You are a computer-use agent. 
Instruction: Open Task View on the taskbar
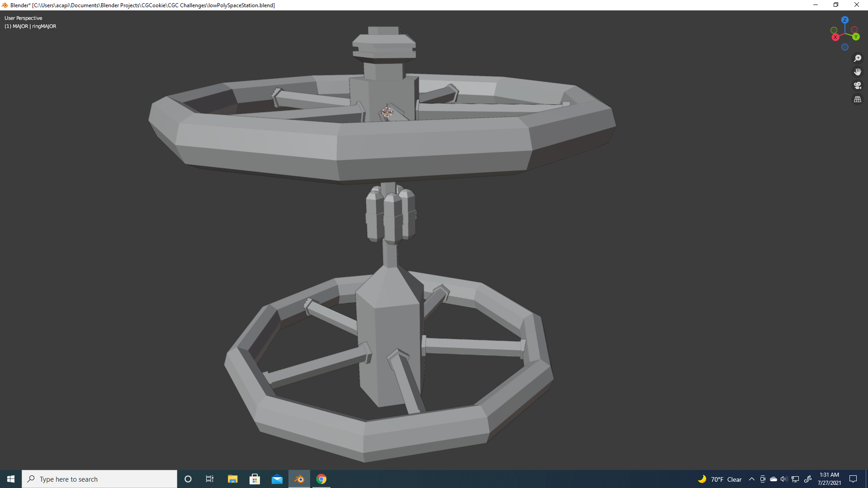click(210, 479)
